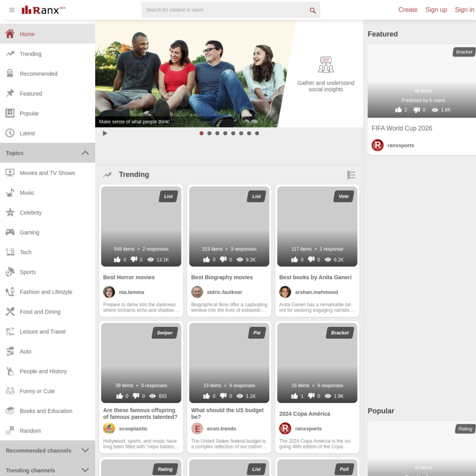Click the Gaming controller icon
Image resolution: width=476 pixels, height=476 pixels.
click(10, 232)
